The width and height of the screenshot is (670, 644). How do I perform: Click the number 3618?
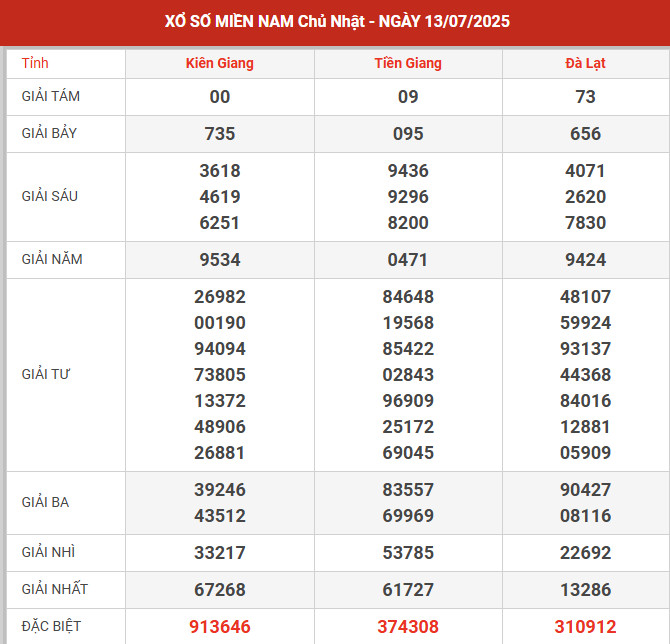point(220,171)
